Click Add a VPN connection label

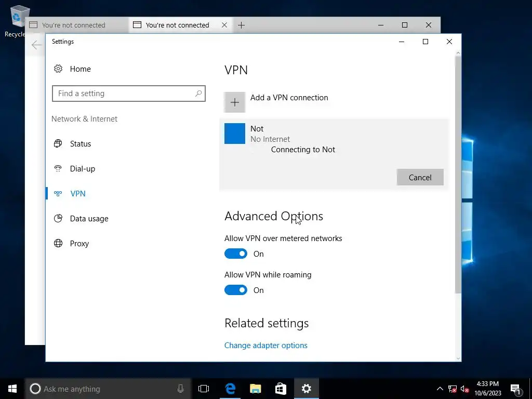pos(289,98)
